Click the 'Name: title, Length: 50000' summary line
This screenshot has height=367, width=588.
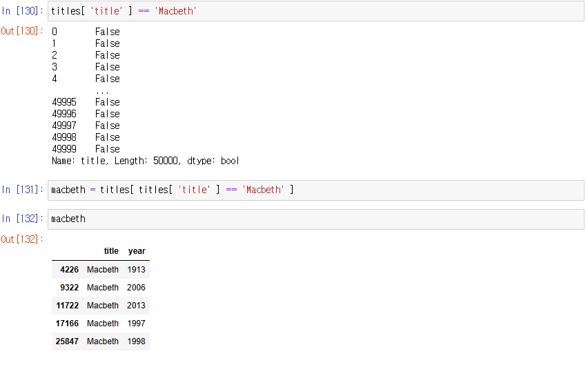click(x=146, y=161)
